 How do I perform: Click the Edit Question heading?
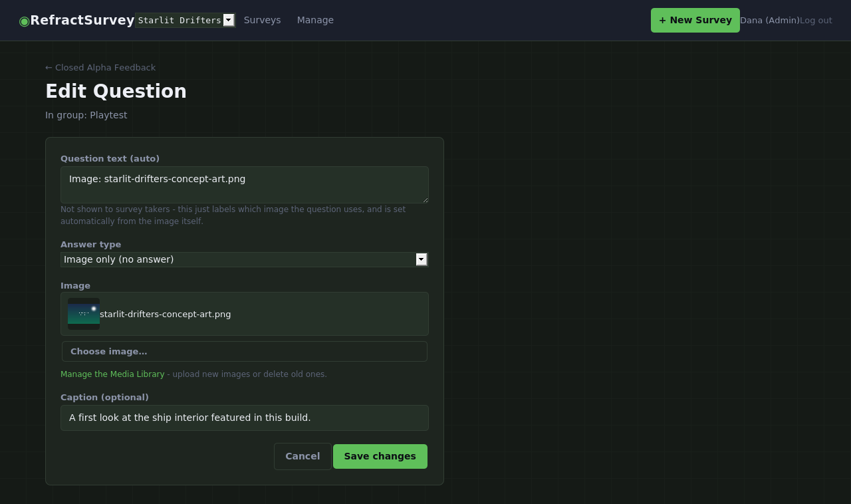point(116,91)
